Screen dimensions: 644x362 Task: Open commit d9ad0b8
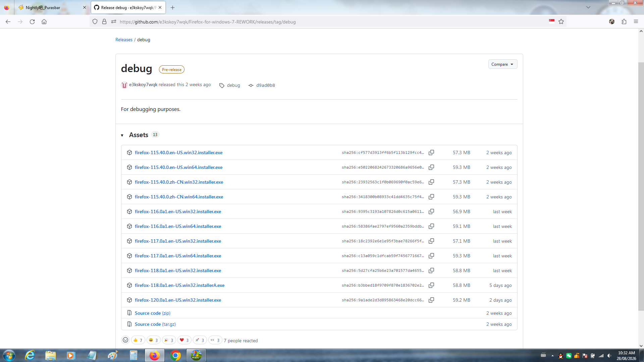266,85
